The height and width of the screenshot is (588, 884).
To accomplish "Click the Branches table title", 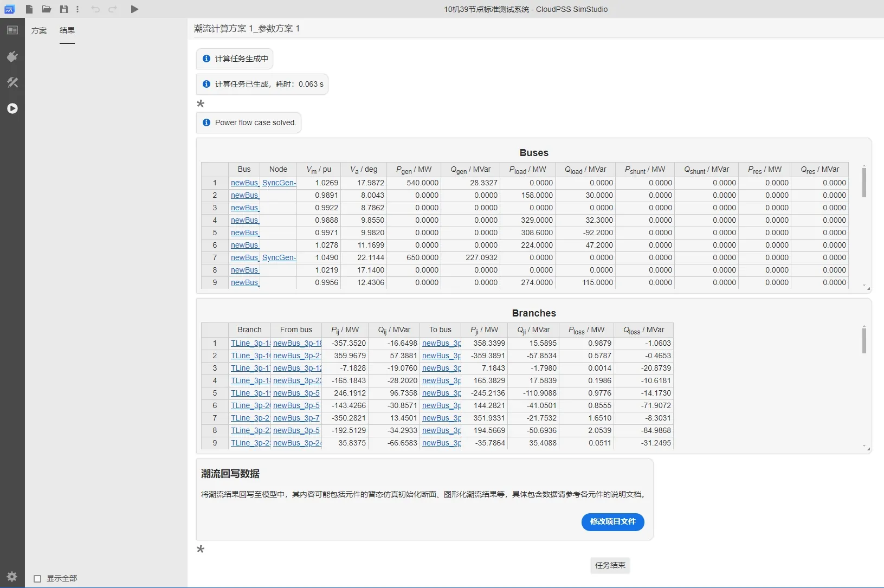I will point(534,314).
